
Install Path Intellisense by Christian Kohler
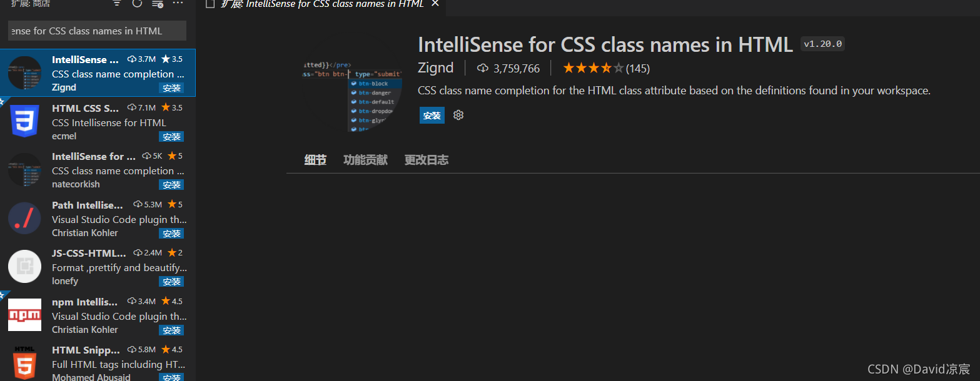point(171,234)
